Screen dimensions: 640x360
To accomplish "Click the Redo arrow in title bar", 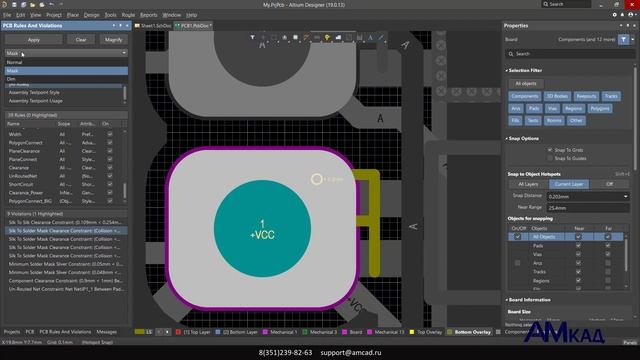I will point(61,4).
